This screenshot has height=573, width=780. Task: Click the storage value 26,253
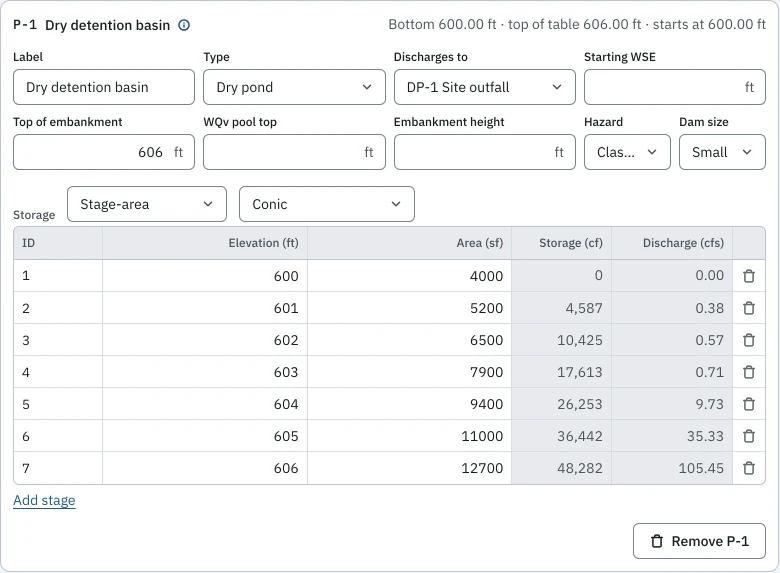pyautogui.click(x=580, y=404)
